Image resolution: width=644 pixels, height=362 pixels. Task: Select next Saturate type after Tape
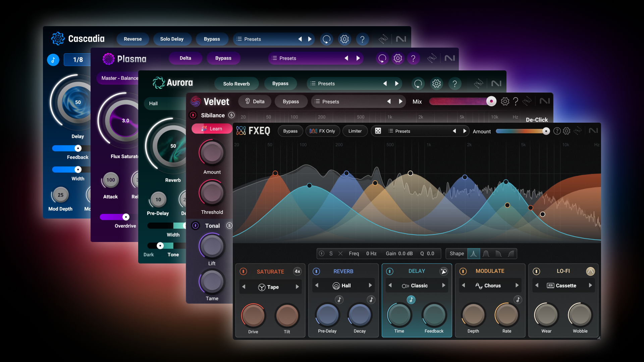pos(297,287)
